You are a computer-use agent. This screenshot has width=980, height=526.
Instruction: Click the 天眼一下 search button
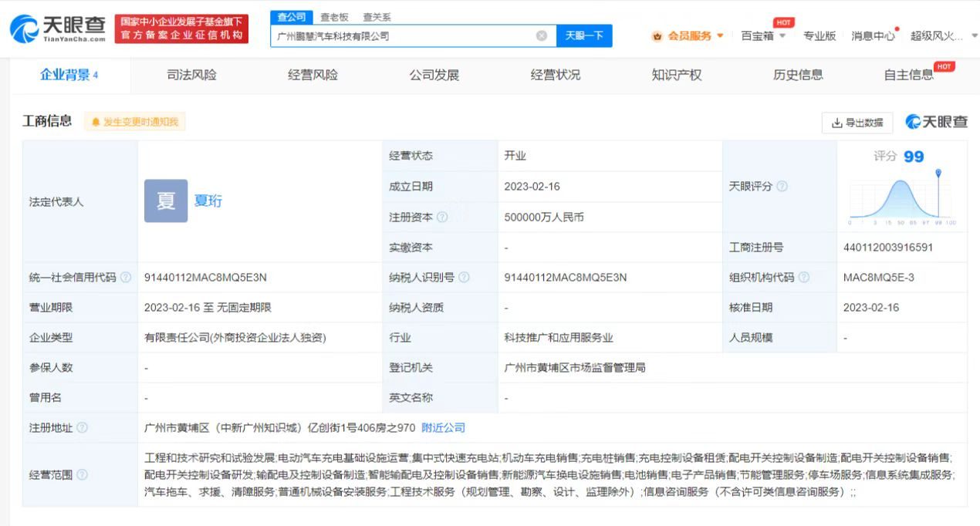(584, 35)
